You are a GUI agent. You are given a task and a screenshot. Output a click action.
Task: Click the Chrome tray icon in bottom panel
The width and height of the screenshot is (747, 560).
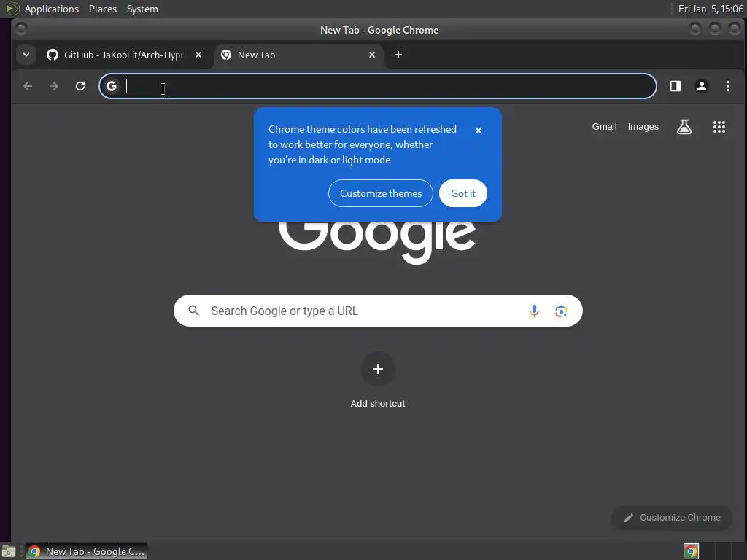pyautogui.click(x=691, y=551)
